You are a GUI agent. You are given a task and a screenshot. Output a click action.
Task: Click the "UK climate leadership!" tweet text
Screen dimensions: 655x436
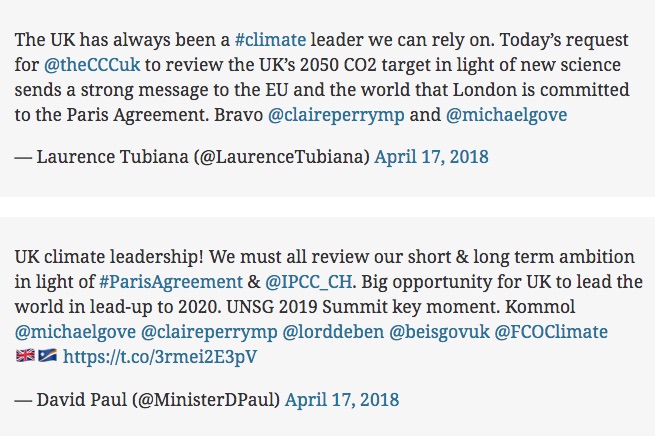pyautogui.click(x=328, y=307)
